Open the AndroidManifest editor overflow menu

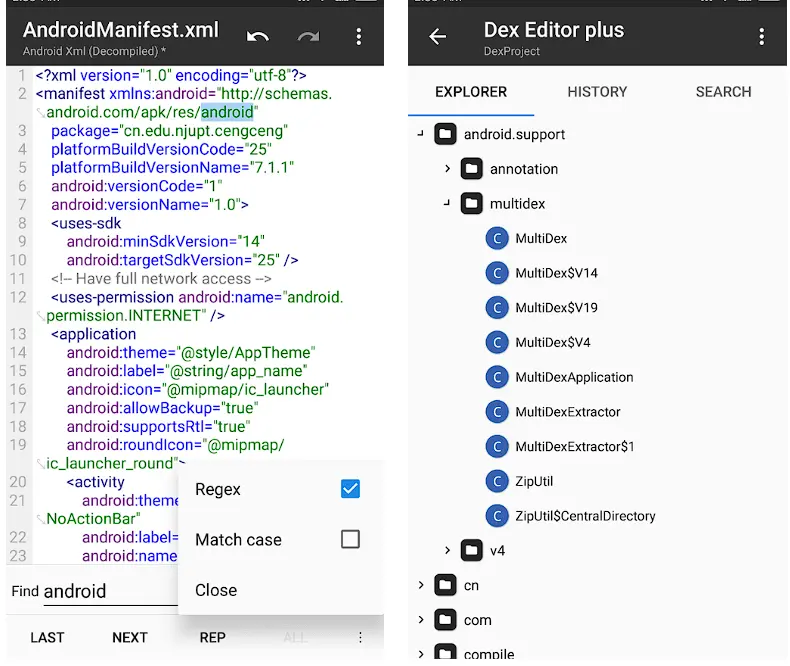(359, 36)
